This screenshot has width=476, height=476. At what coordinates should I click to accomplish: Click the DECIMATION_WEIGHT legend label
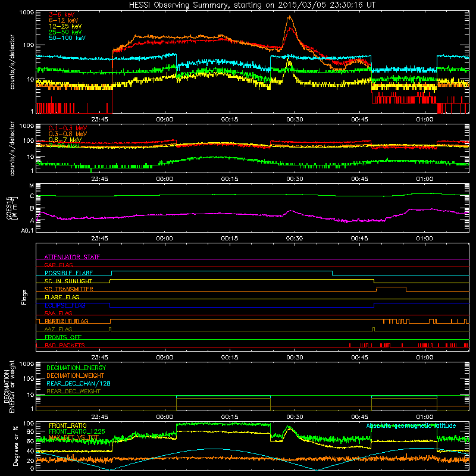pyautogui.click(x=76, y=375)
